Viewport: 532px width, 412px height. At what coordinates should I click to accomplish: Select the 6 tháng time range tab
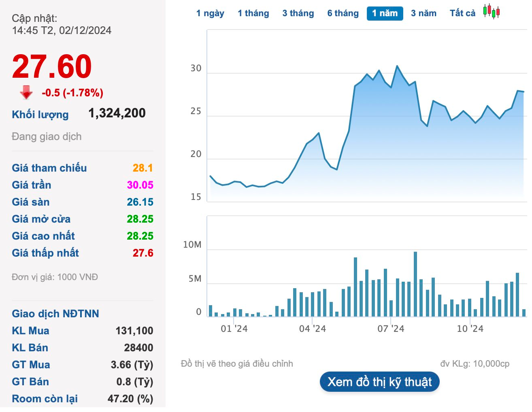[343, 13]
